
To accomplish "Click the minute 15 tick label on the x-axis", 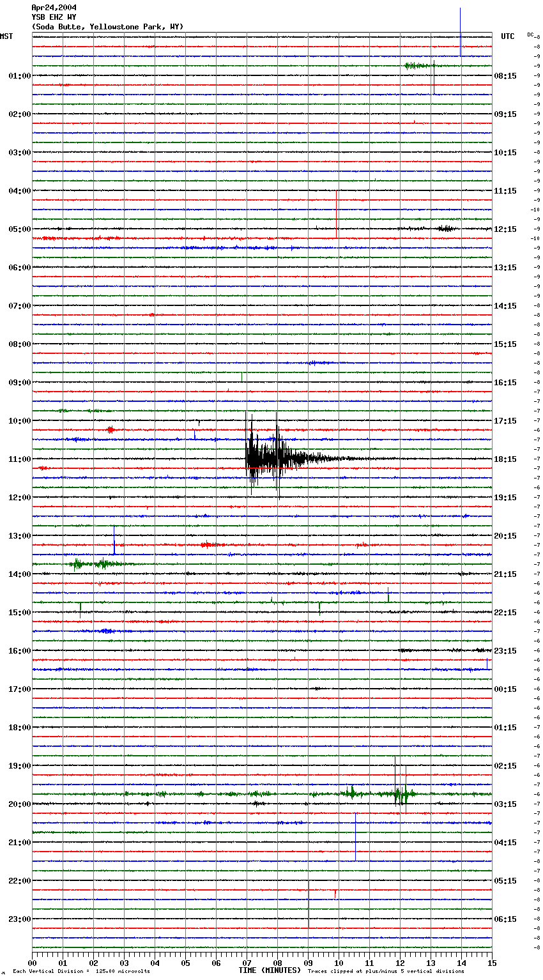I will (x=492, y=963).
